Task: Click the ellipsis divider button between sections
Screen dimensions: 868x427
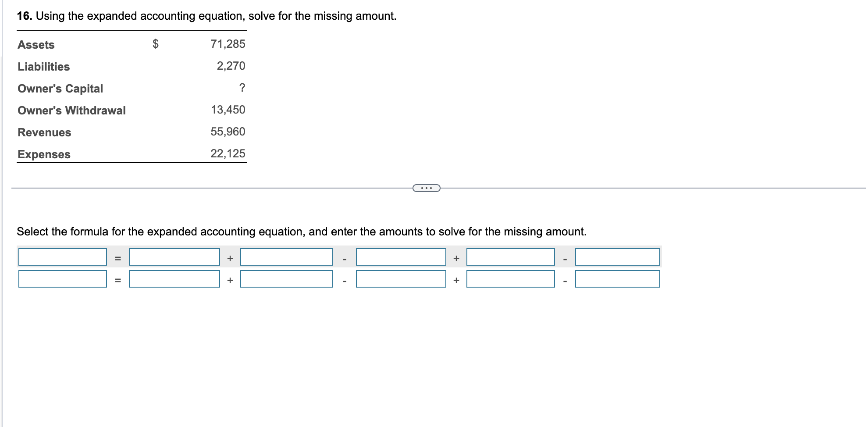Action: (426, 187)
